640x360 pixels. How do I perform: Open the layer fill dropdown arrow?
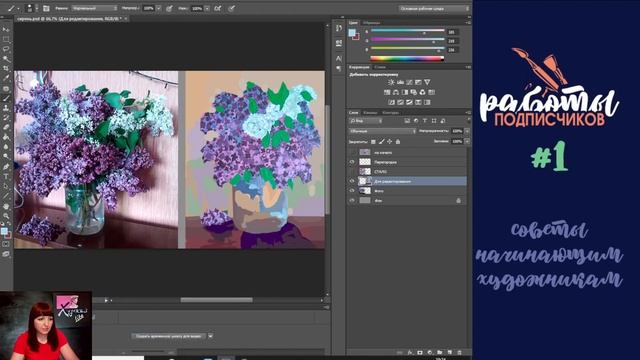tap(467, 141)
